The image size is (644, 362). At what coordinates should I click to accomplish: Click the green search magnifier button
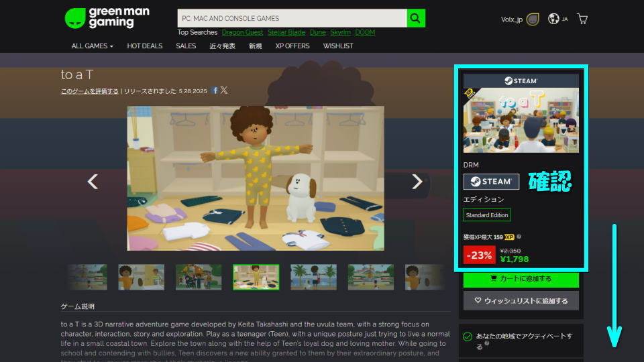416,18
